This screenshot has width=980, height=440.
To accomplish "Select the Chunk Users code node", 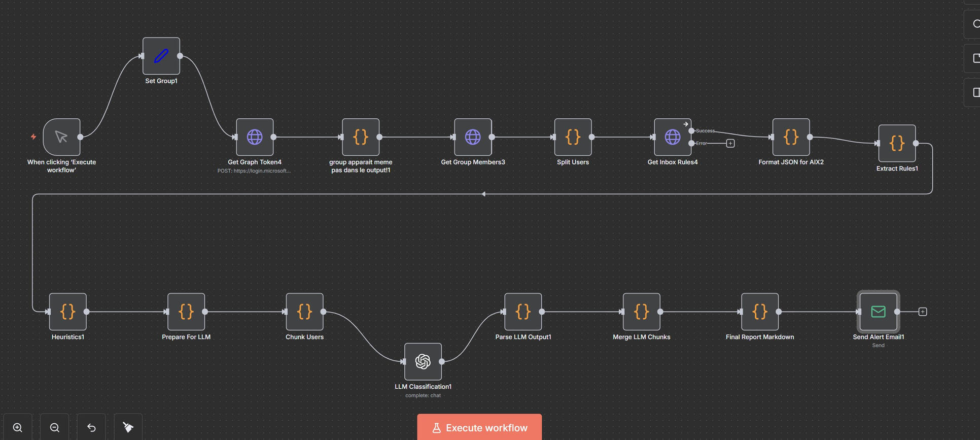I will tap(304, 312).
